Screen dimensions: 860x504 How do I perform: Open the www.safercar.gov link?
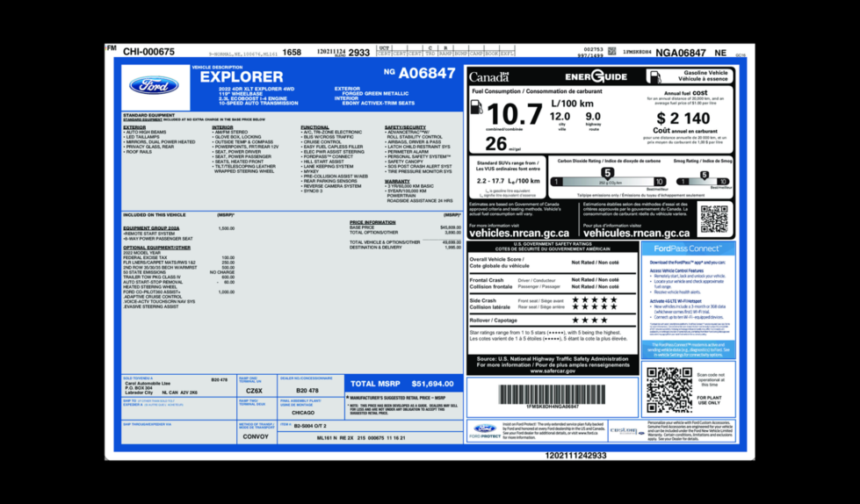click(553, 371)
